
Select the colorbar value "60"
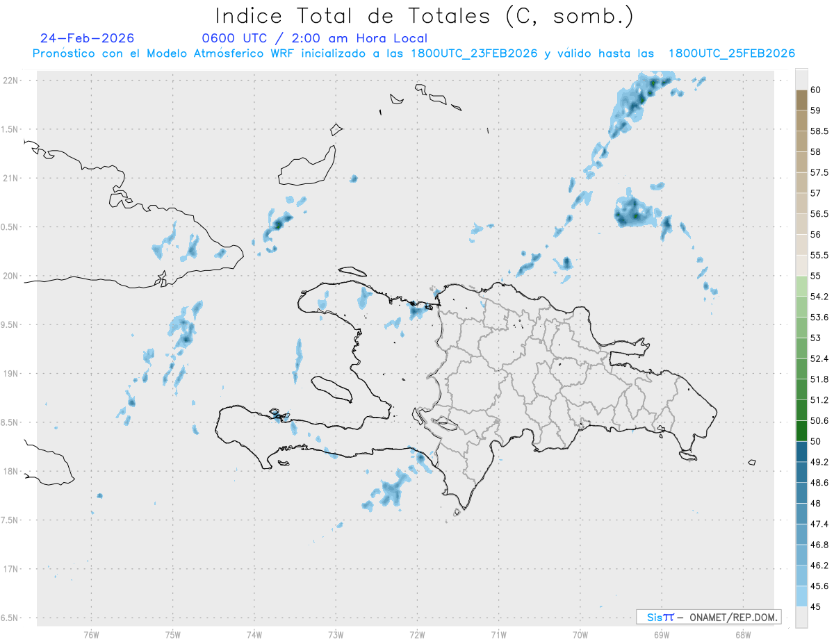tap(815, 90)
